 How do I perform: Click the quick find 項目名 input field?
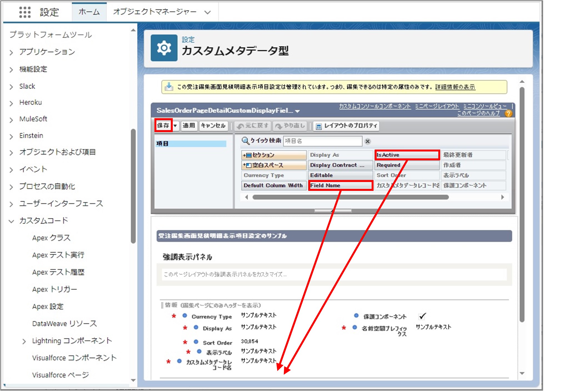323,141
